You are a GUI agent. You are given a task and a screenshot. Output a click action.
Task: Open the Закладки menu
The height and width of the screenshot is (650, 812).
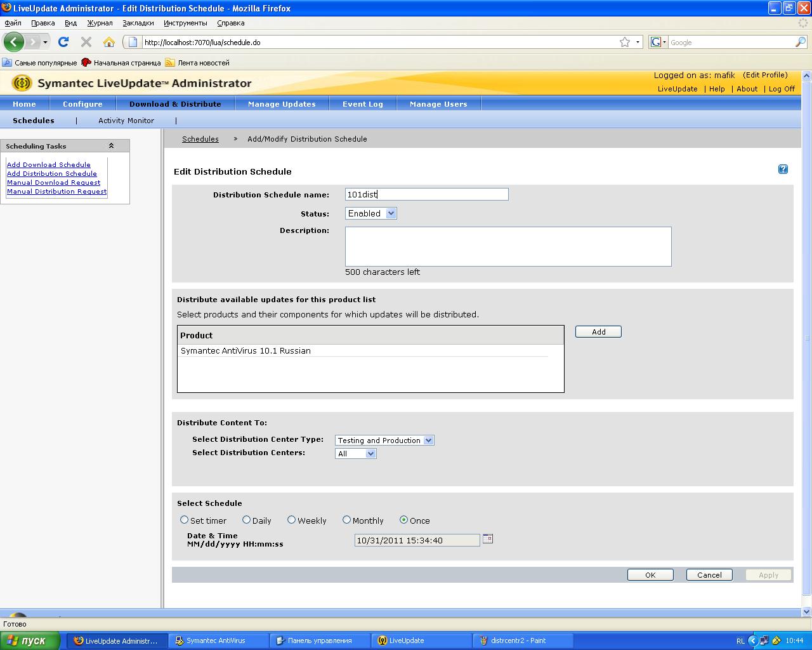(138, 23)
